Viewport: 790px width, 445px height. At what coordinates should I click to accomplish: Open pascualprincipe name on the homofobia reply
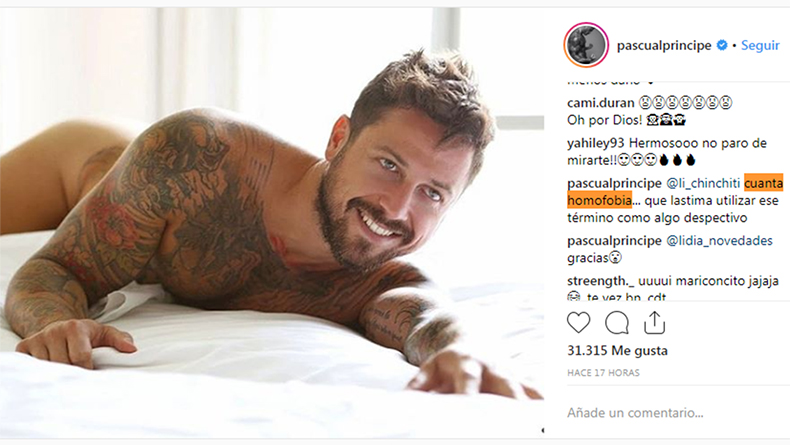click(614, 183)
